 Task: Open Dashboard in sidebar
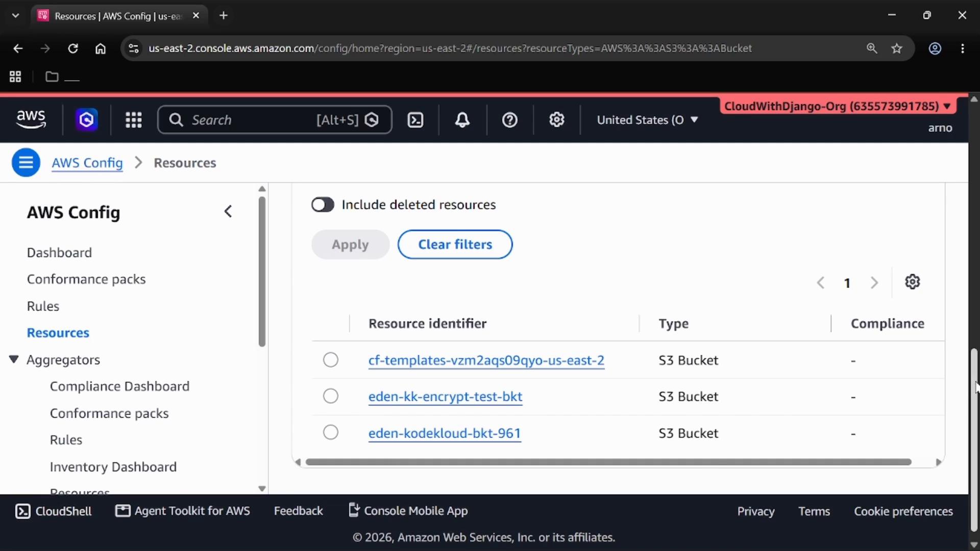tap(59, 253)
